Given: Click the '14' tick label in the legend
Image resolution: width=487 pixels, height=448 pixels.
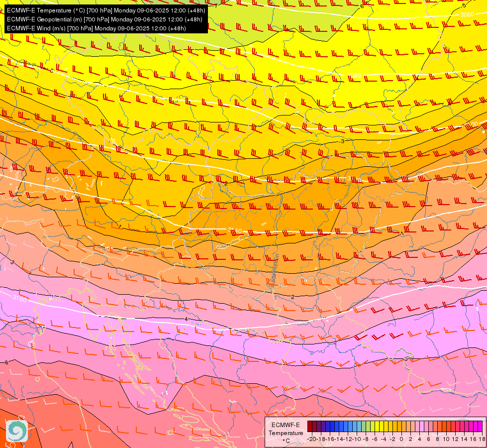Looking at the screenshot, I should coord(464,439).
